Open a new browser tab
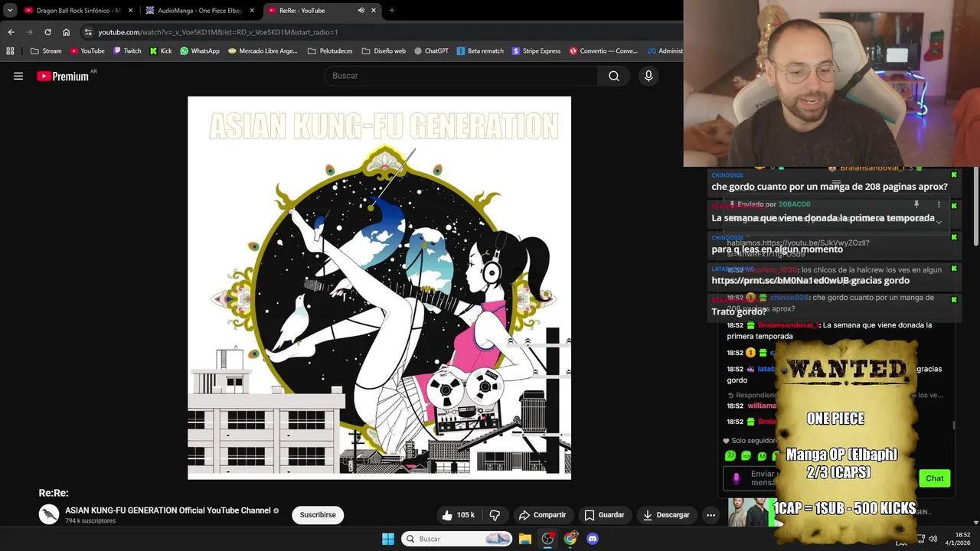 pos(392,11)
